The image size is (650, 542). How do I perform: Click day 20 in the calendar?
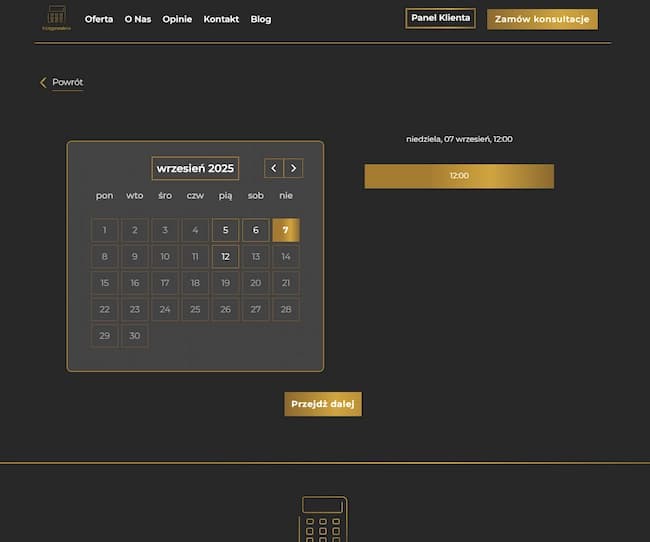coord(256,283)
